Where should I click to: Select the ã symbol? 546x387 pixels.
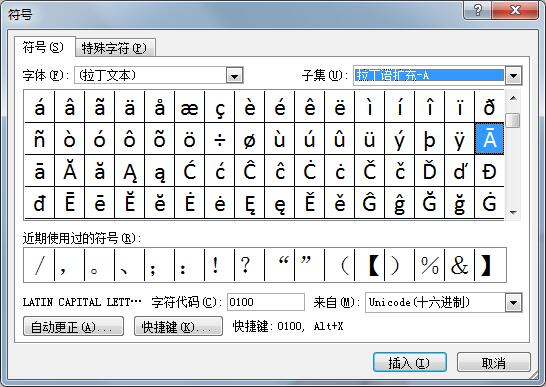pos(100,107)
